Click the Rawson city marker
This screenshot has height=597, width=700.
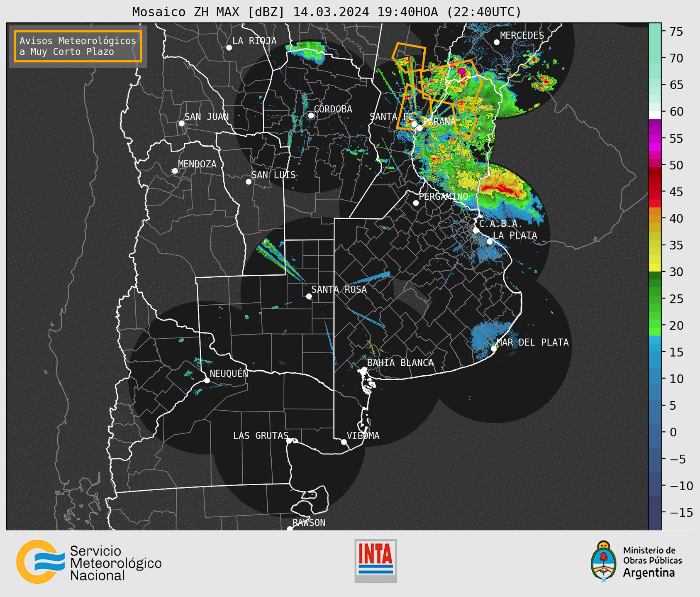[x=290, y=528]
